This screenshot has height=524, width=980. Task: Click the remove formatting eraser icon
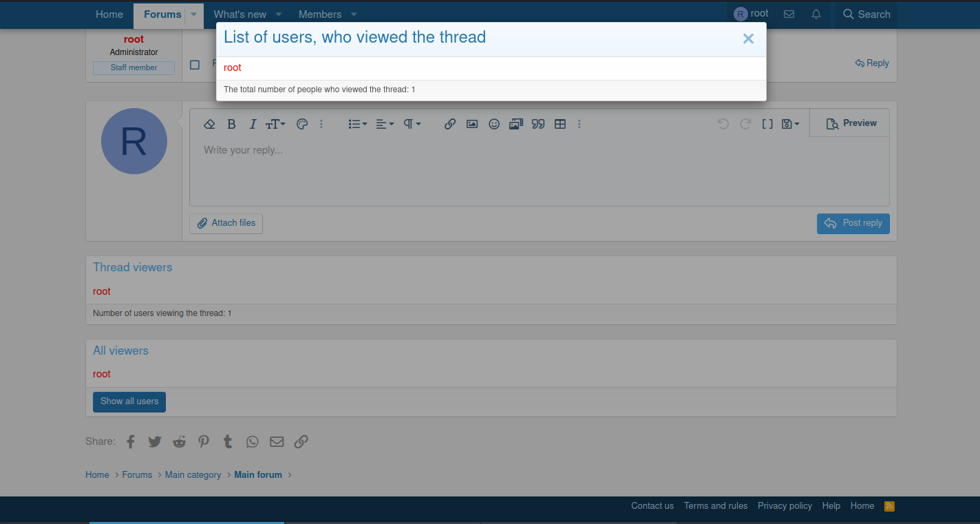click(210, 124)
